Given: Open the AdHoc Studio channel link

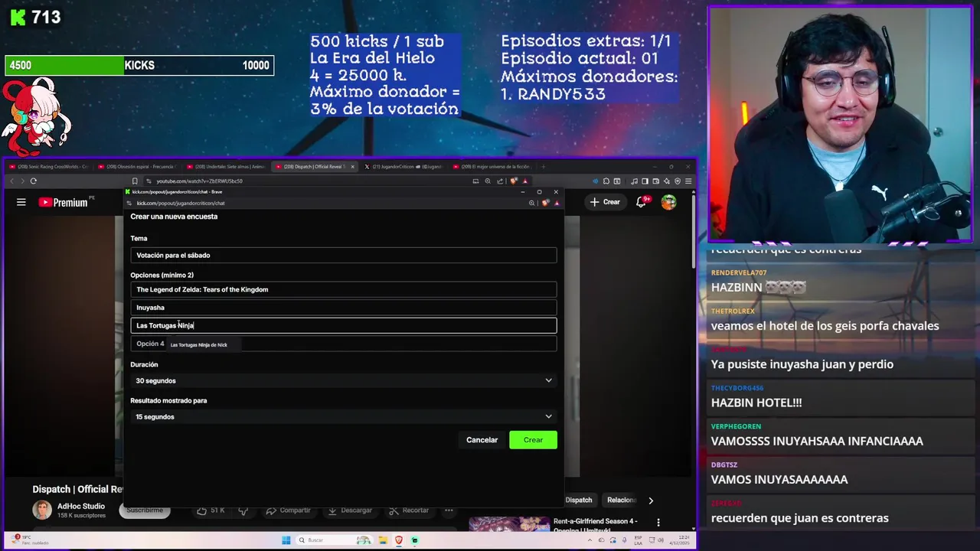Looking at the screenshot, I should pos(82,506).
